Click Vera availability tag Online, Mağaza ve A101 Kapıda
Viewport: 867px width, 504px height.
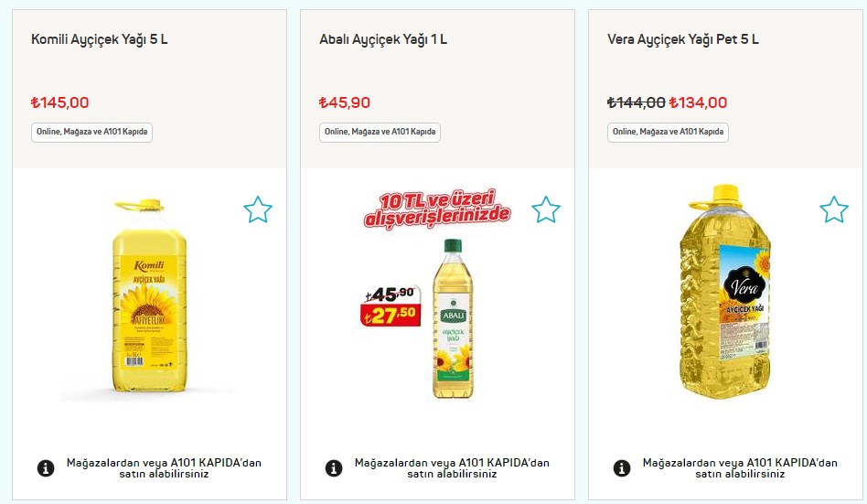(668, 133)
